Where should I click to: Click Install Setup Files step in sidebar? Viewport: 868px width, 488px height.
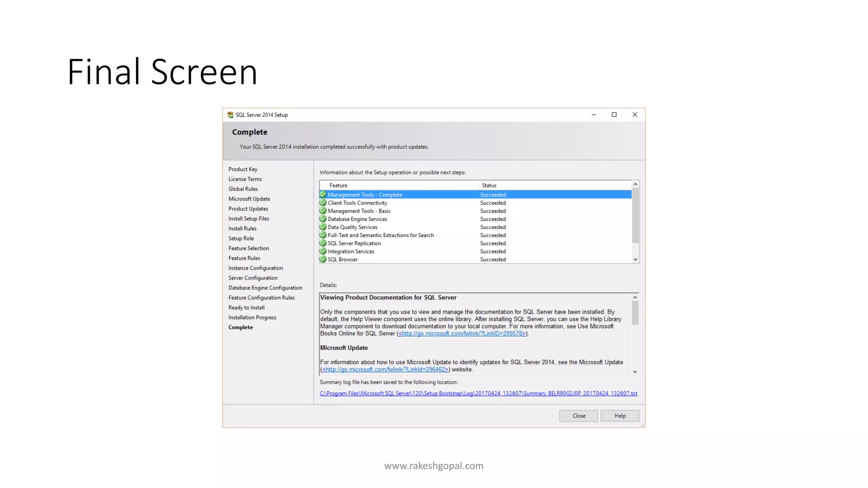(x=249, y=219)
